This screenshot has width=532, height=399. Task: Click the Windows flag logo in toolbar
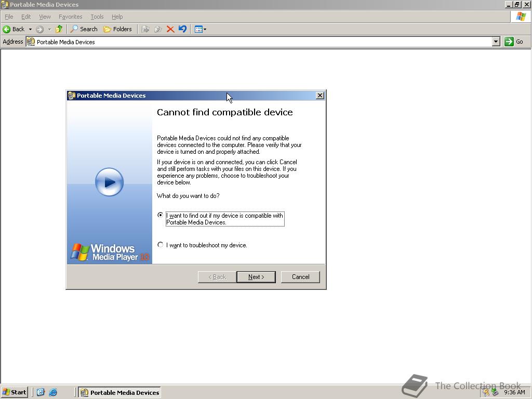coord(521,17)
